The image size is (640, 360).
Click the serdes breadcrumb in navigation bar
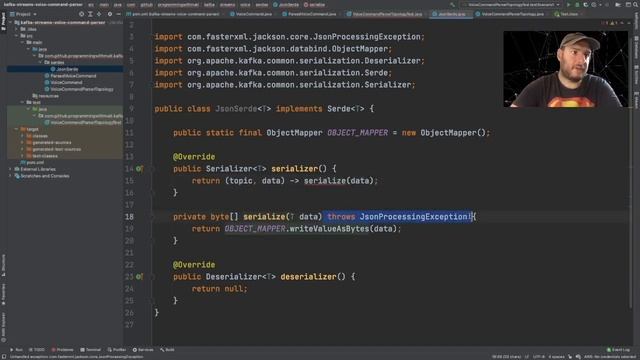click(262, 4)
